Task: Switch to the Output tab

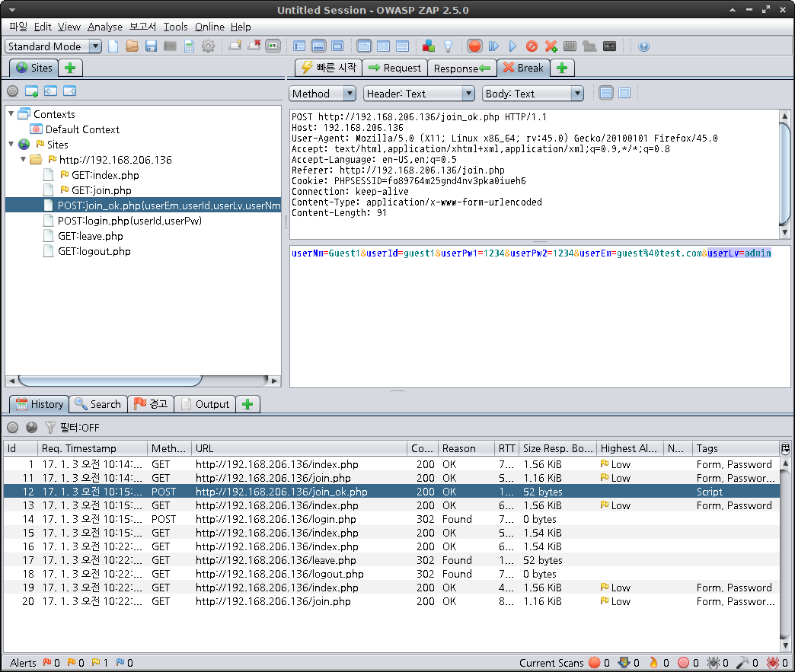Action: tap(206, 404)
